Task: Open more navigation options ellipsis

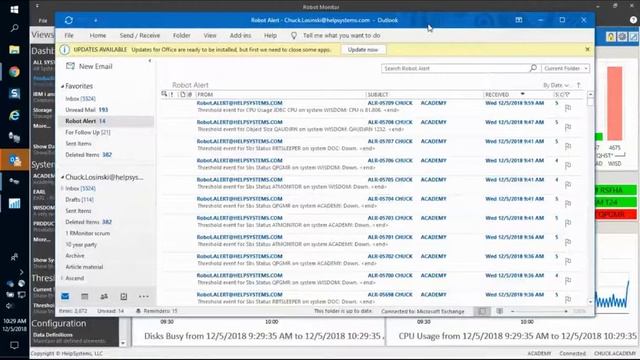Action: tap(144, 297)
